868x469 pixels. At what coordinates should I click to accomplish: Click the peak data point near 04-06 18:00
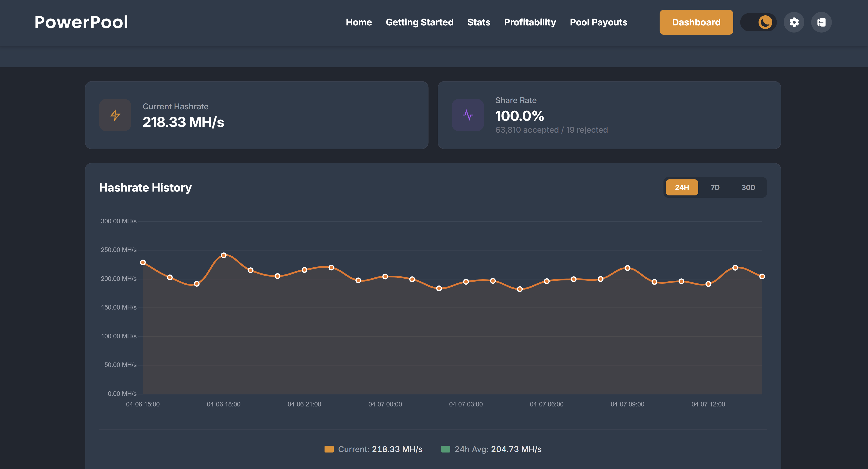[224, 255]
